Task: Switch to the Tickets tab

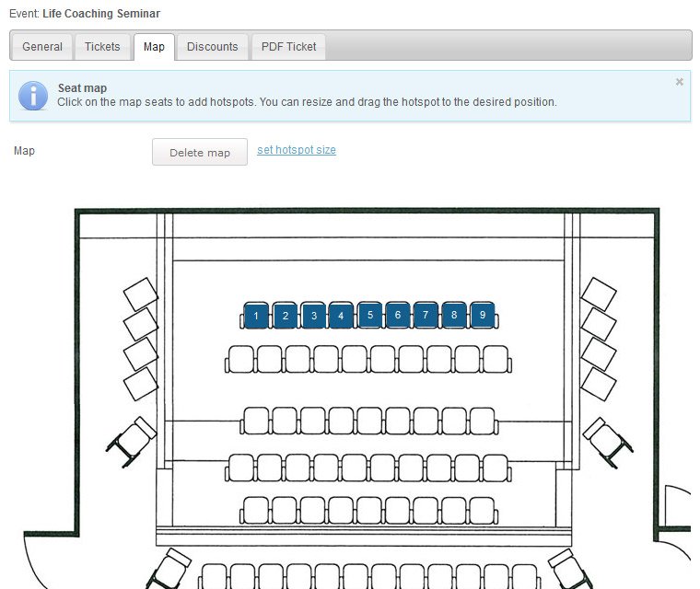Action: click(102, 47)
